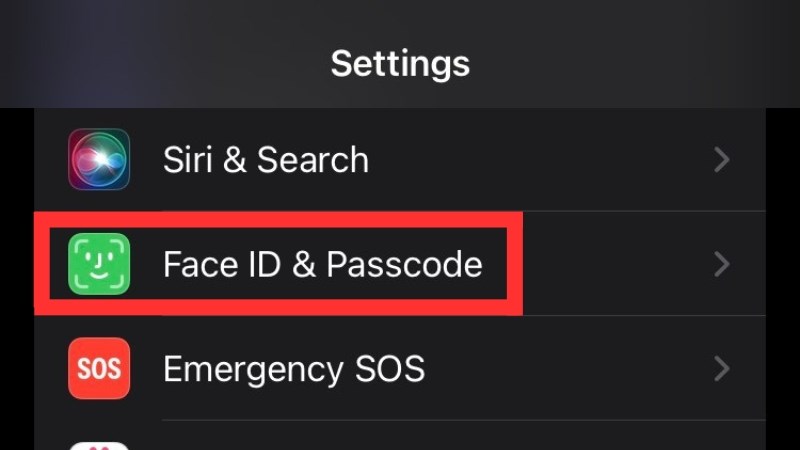The height and width of the screenshot is (450, 800).
Task: Click empty space in Face ID & Passcode row
Action: click(x=610, y=265)
